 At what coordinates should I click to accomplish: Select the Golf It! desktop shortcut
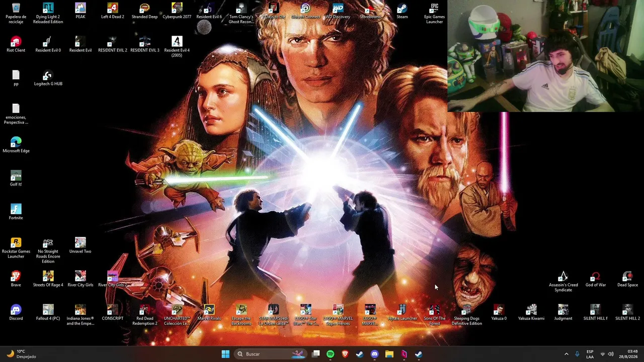(x=16, y=178)
